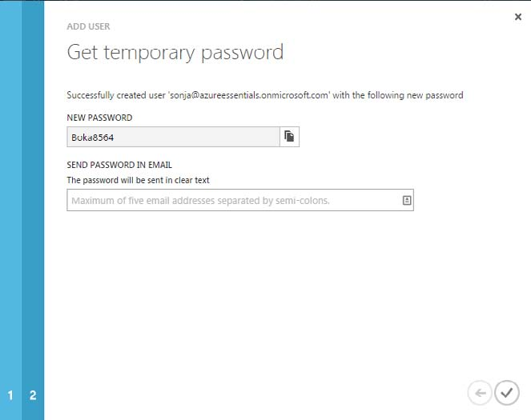Click the 'NEW PASSWORD' field label
This screenshot has height=420, width=531.
[99, 118]
